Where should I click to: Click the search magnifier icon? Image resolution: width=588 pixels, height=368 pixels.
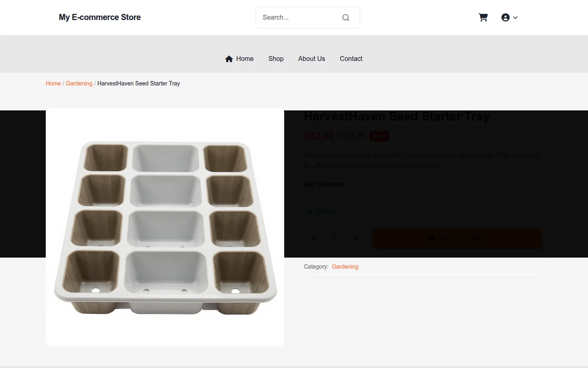click(x=346, y=18)
